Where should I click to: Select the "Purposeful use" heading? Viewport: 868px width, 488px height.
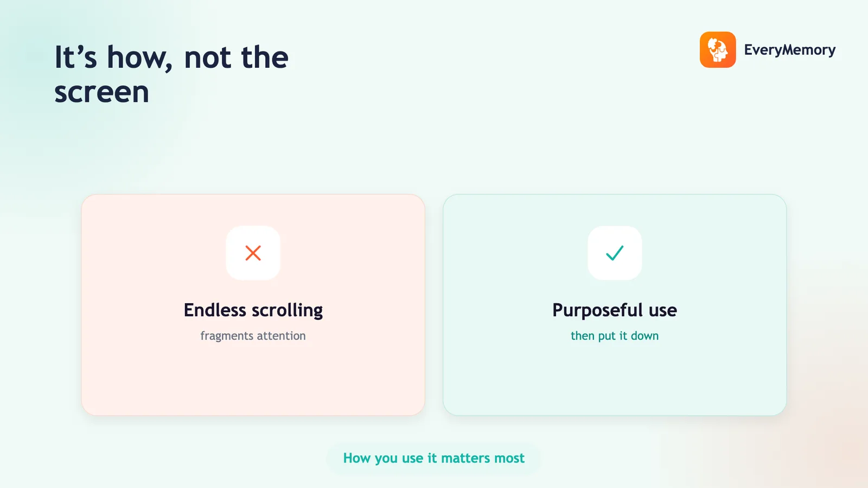click(615, 310)
